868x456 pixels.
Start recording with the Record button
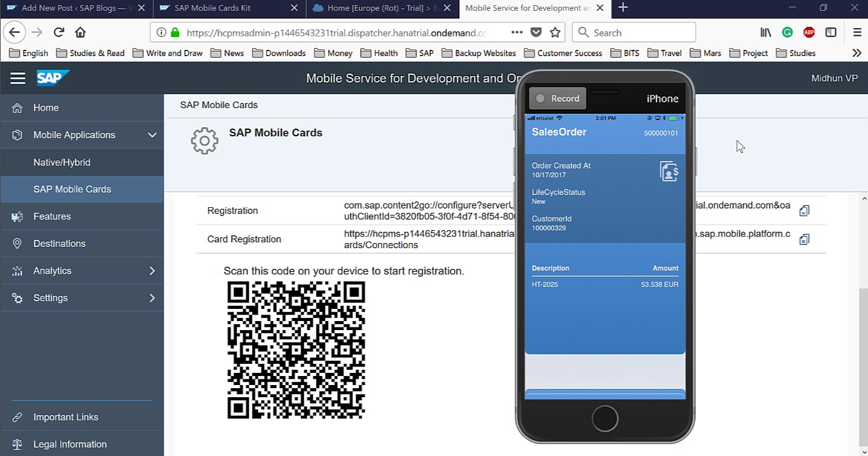pyautogui.click(x=557, y=98)
